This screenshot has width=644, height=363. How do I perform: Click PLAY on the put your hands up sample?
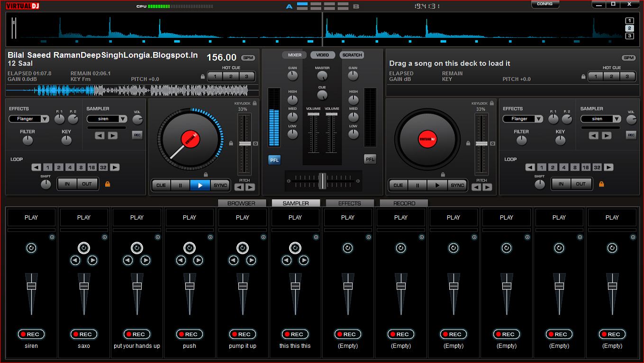coord(137,217)
